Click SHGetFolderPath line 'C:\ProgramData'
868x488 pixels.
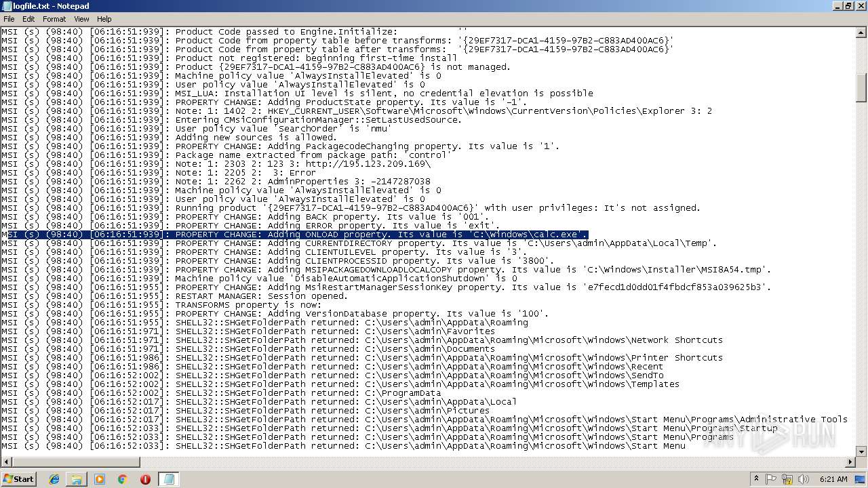click(x=220, y=393)
